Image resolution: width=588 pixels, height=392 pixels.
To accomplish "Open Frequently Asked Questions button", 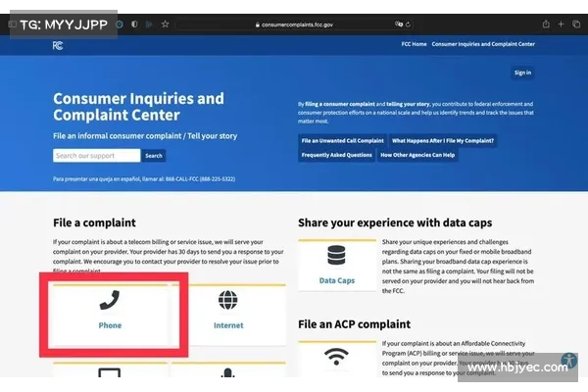I will (x=337, y=155).
